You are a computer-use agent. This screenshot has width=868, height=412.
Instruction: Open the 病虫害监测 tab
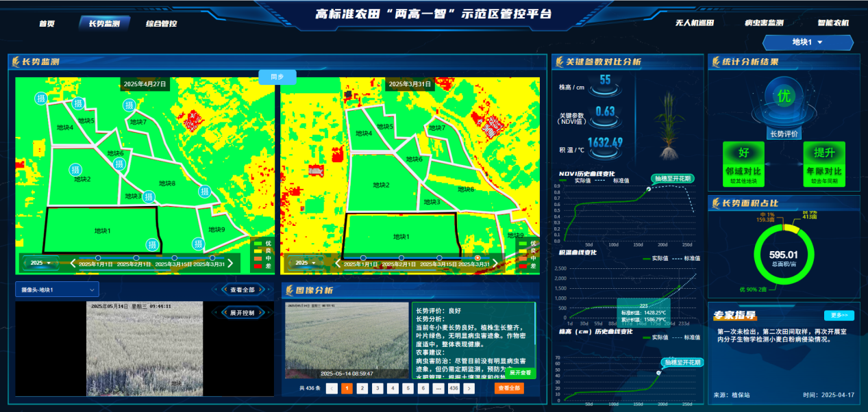(764, 23)
